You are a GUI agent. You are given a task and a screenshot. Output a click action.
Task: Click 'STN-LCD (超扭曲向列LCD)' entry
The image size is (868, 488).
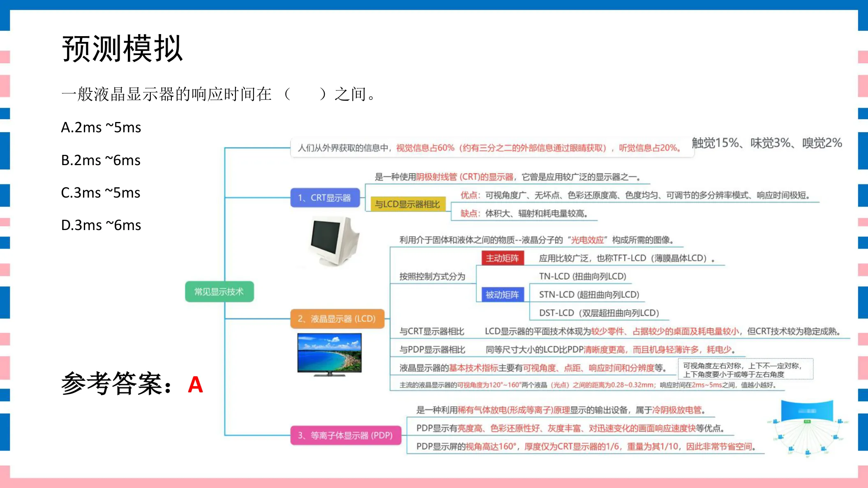(x=589, y=295)
